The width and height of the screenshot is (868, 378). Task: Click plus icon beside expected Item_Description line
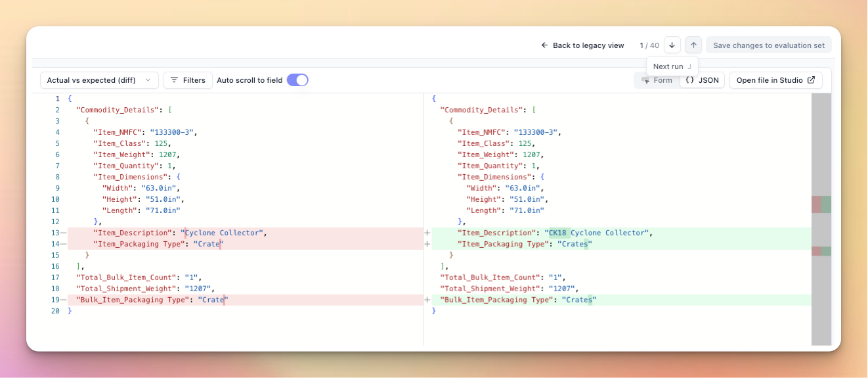click(427, 233)
